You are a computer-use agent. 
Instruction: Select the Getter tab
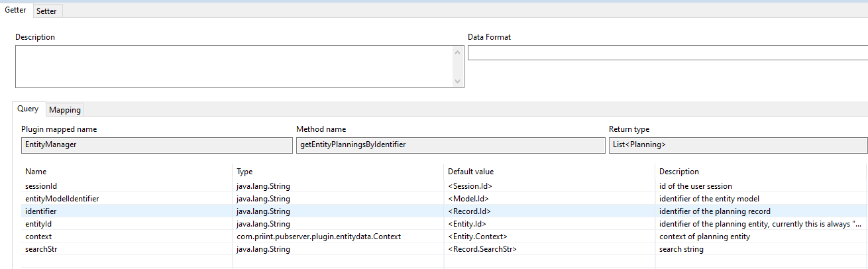click(x=15, y=11)
